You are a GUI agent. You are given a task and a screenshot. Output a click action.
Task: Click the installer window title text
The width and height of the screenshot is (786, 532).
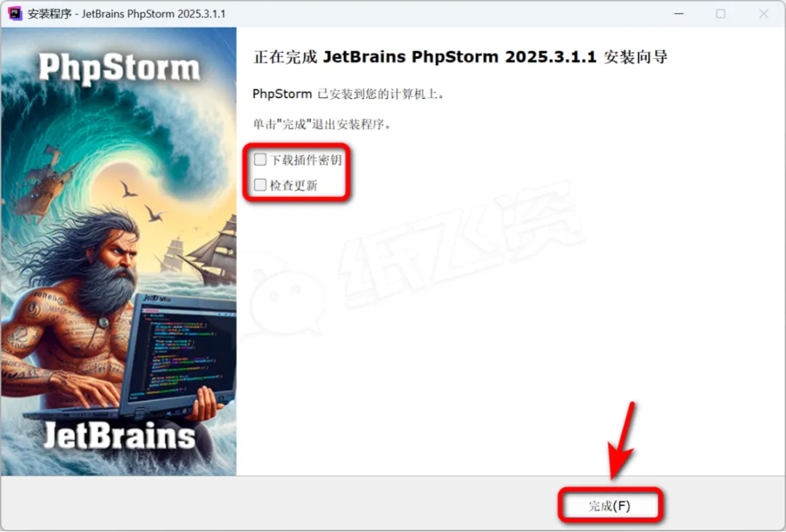(x=127, y=14)
